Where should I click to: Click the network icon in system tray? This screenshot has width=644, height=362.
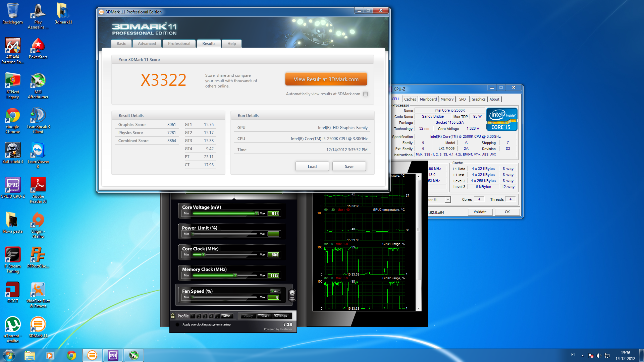tap(607, 356)
